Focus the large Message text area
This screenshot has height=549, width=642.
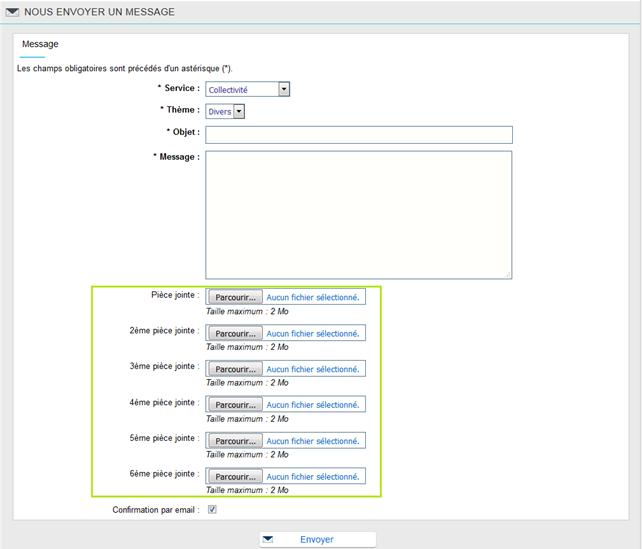tap(358, 214)
